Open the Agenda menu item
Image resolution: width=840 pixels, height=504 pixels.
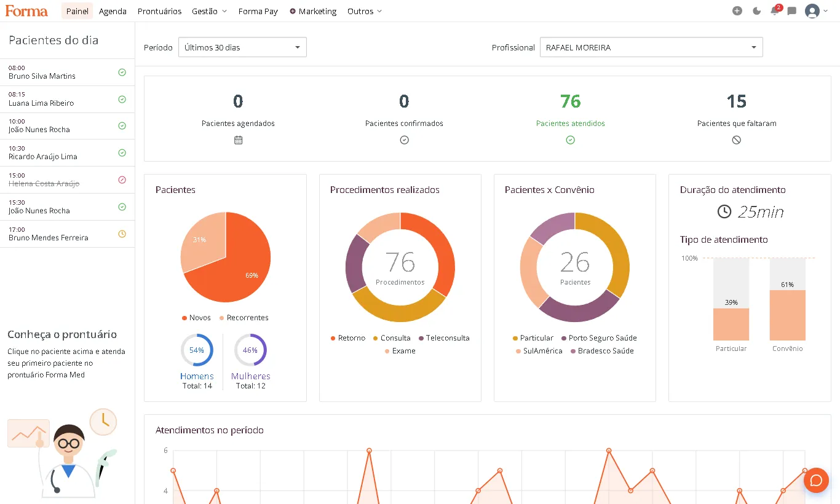113,11
